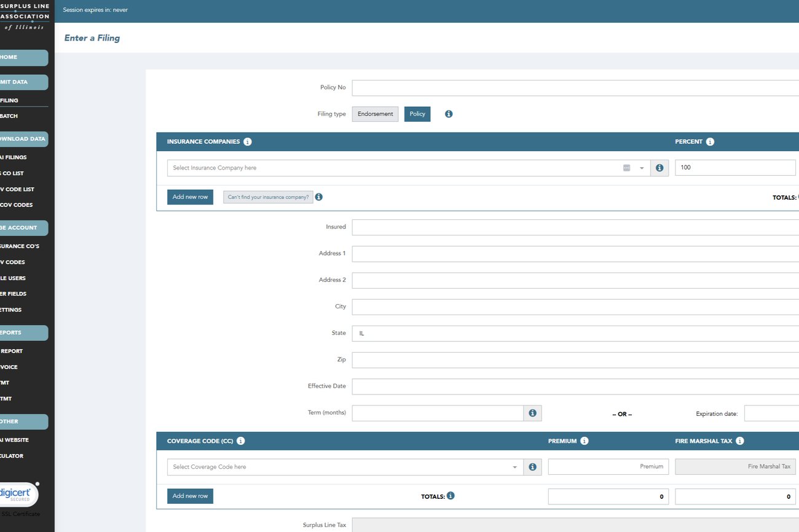Click info icon next to Filing type buttons

pyautogui.click(x=449, y=114)
